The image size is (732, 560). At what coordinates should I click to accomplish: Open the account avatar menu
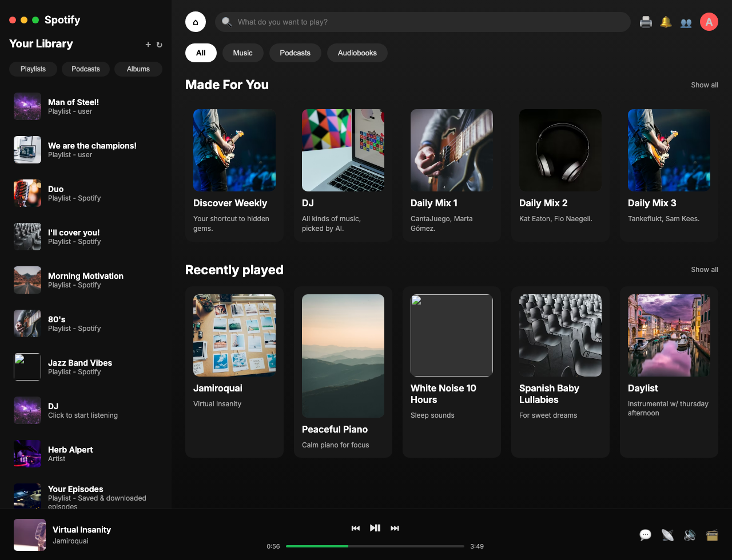(709, 22)
